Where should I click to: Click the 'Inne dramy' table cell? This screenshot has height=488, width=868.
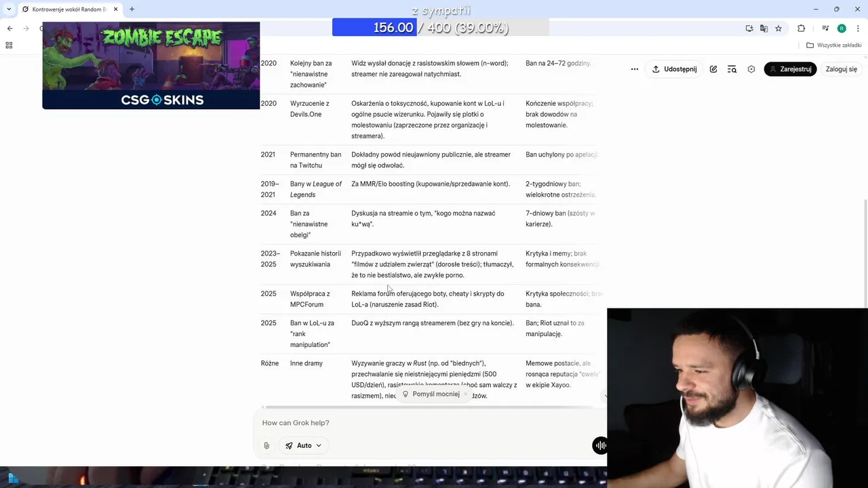click(307, 363)
